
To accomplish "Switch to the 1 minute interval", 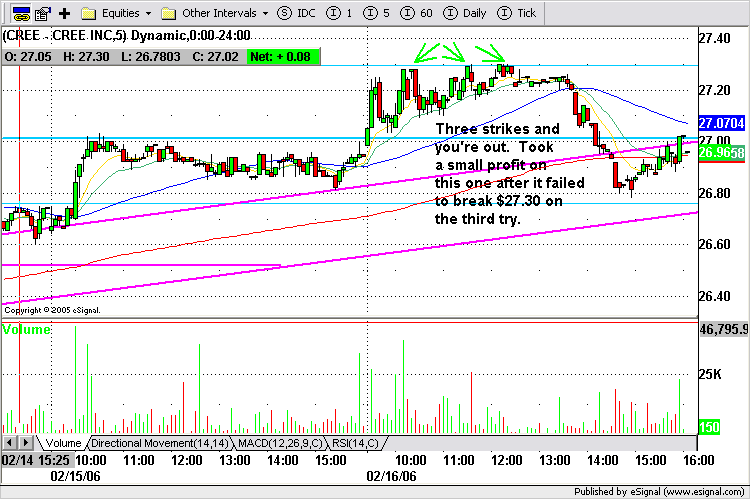I will pyautogui.click(x=339, y=13).
